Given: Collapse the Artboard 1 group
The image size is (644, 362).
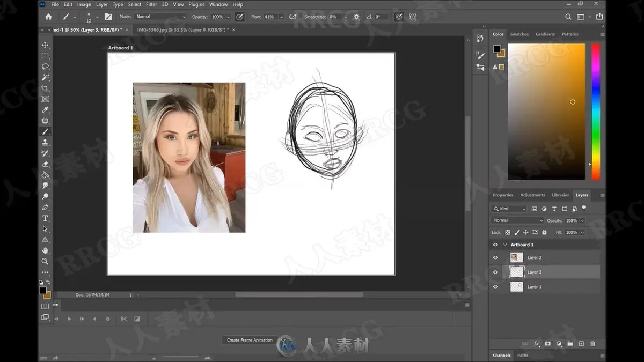Looking at the screenshot, I should pos(505,245).
